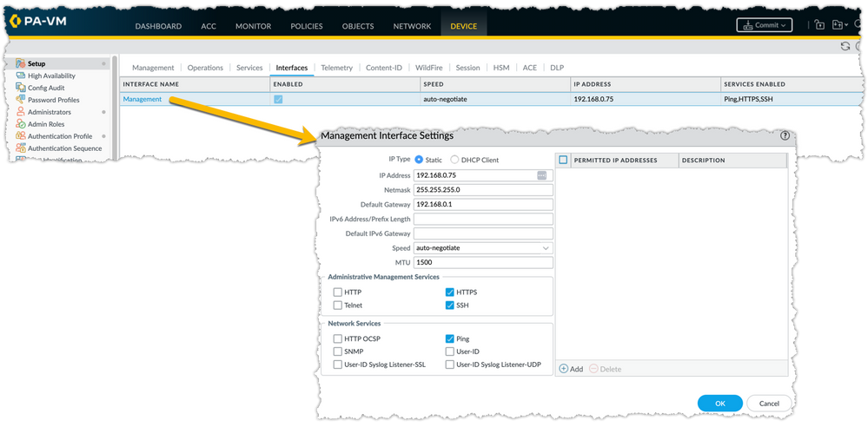868x427 pixels.
Task: Enable User-ID Syslog Listener-SSL
Action: tap(338, 365)
